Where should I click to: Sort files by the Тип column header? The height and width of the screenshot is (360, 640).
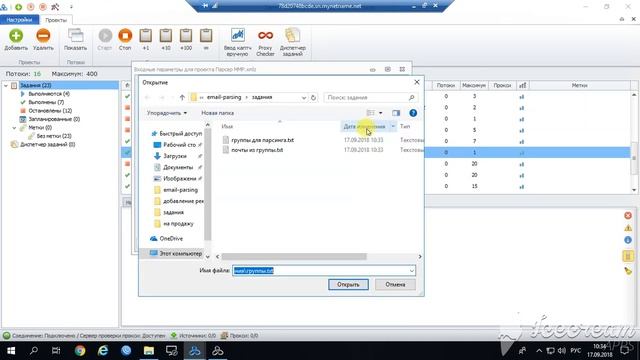405,127
